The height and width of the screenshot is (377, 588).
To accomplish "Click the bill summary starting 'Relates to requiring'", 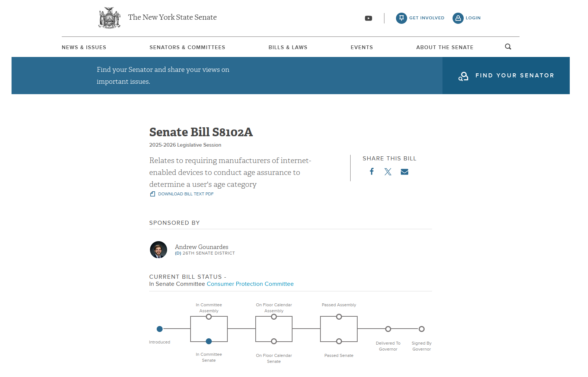I will pos(230,172).
